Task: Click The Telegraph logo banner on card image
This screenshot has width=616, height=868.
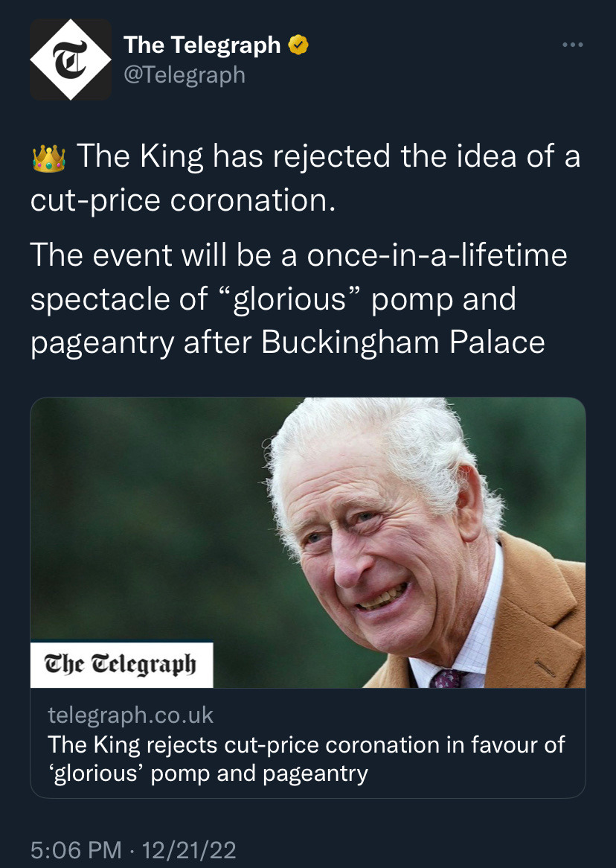Action: pyautogui.click(x=122, y=664)
